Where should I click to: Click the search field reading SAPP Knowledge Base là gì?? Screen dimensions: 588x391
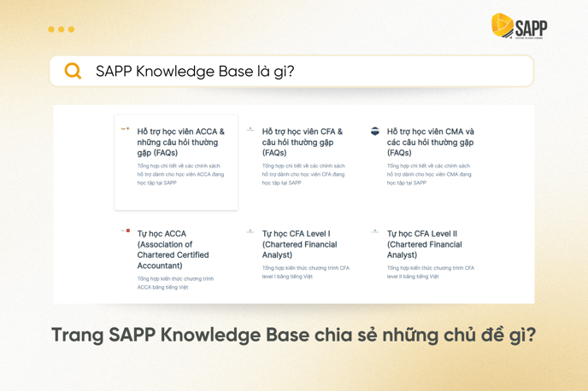[291, 71]
